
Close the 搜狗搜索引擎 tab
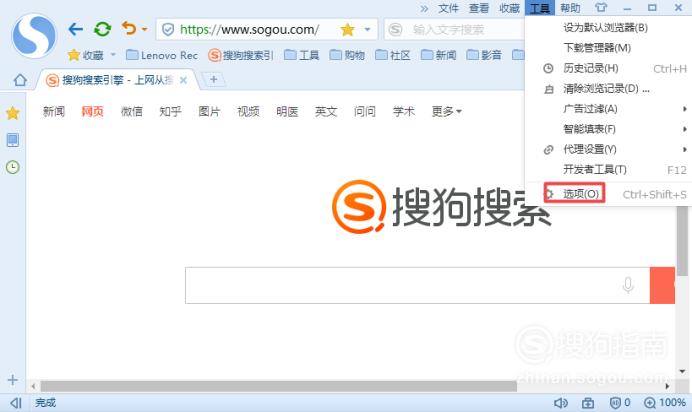pyautogui.click(x=184, y=80)
